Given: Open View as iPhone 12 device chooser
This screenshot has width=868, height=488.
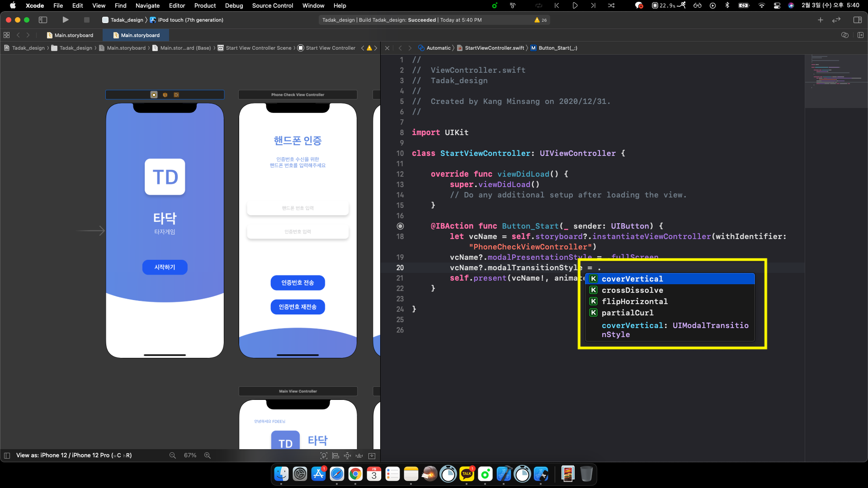Looking at the screenshot, I should coord(74,455).
